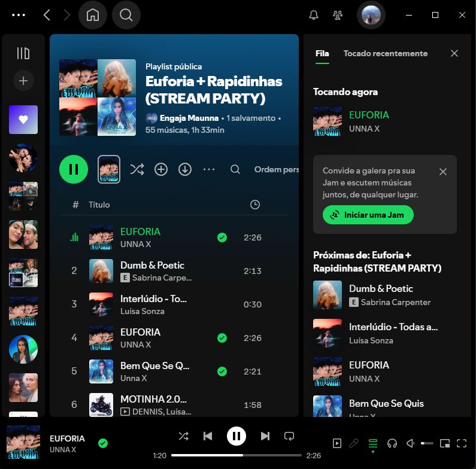Toggle saved checkmark on first EUFORIA track
The width and height of the screenshot is (476, 469).
click(x=222, y=237)
